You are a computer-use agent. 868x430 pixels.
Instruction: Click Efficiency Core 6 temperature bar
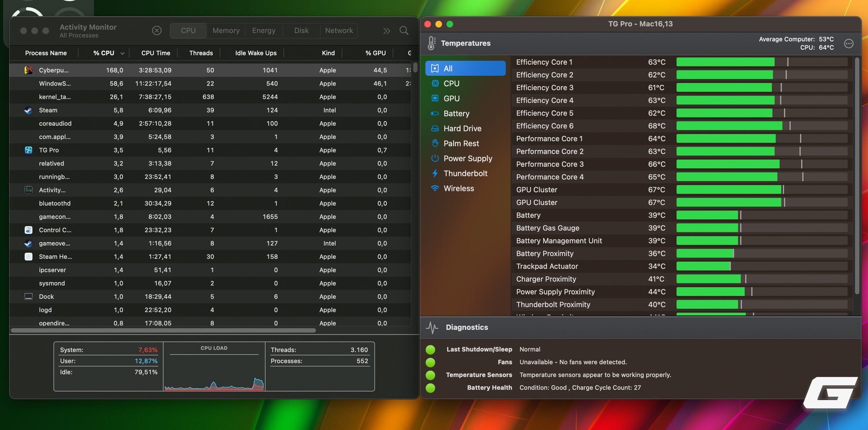[x=762, y=126]
